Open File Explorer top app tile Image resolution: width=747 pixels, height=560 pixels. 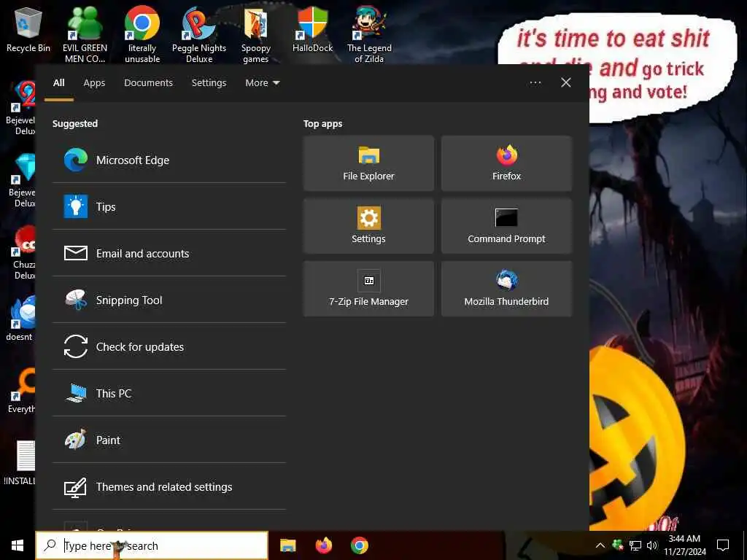point(368,163)
